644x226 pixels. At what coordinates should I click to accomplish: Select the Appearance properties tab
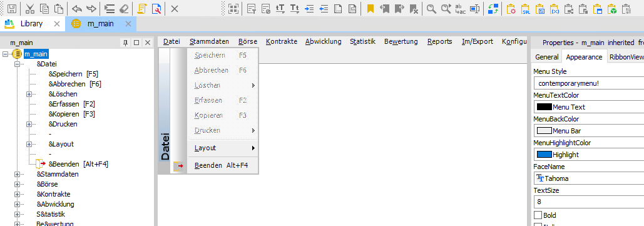[x=584, y=57]
